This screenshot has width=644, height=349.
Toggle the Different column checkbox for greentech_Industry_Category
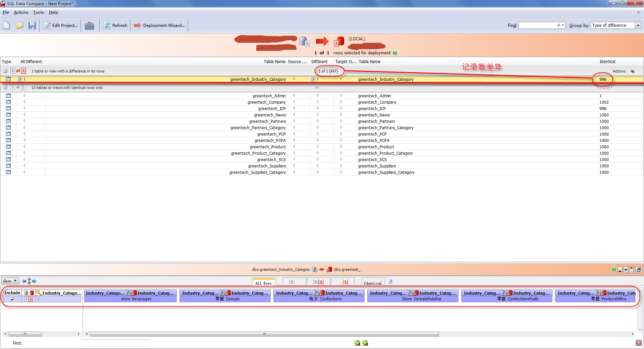point(313,79)
